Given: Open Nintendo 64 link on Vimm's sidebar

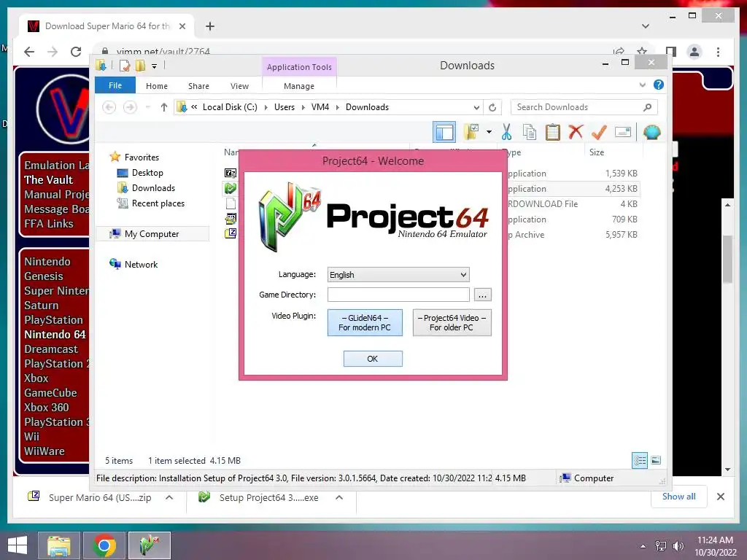Looking at the screenshot, I should point(55,335).
